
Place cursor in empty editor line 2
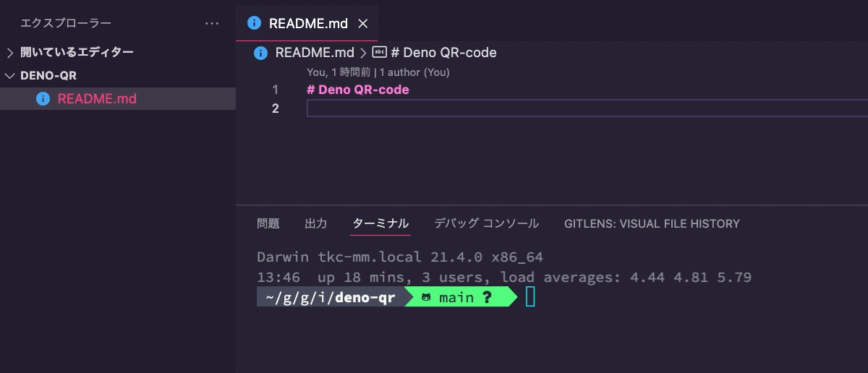point(587,108)
